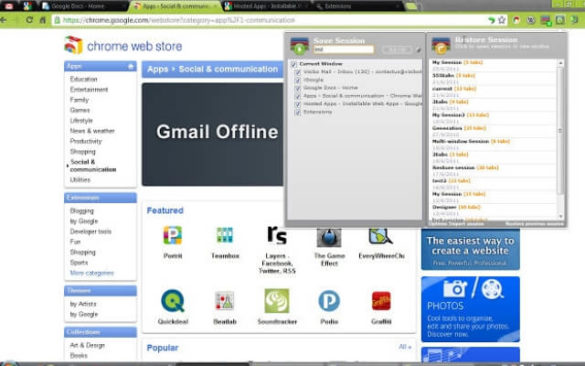This screenshot has height=366, width=585.
Task: Go back with the browser back arrow
Action: point(4,20)
